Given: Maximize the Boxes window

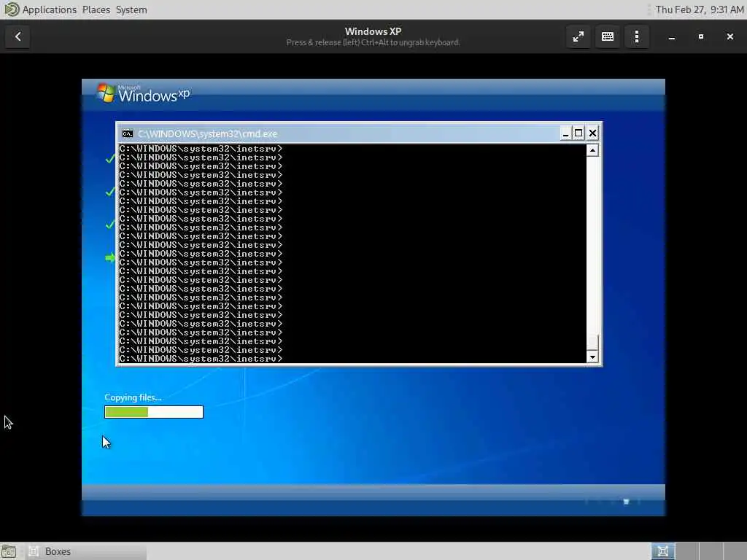Looking at the screenshot, I should (701, 36).
